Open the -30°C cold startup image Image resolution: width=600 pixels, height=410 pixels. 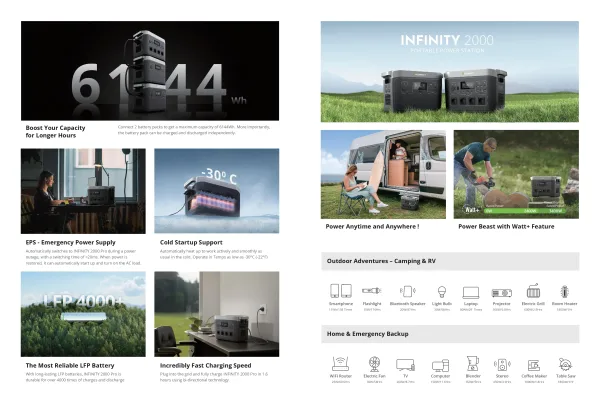pyautogui.click(x=217, y=191)
